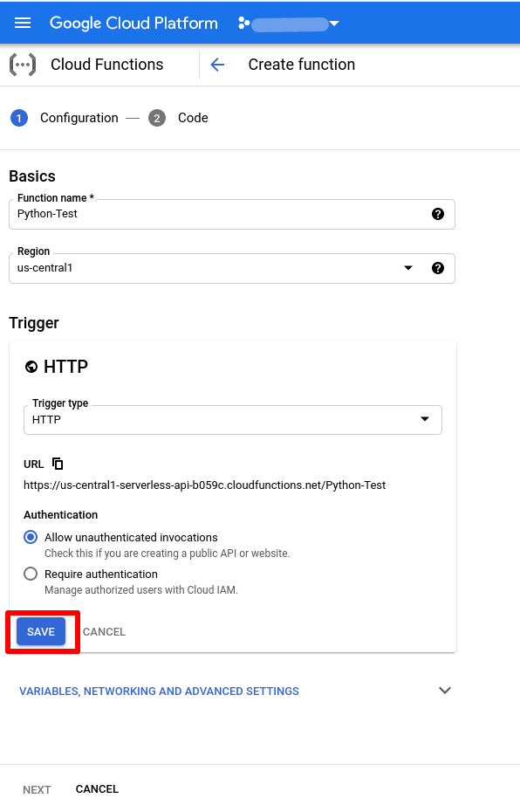The height and width of the screenshot is (812, 520).
Task: Select Require authentication option
Action: [31, 574]
